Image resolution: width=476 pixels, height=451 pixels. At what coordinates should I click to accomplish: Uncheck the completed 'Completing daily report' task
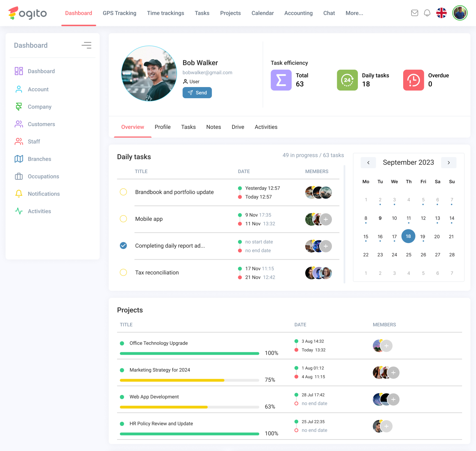click(123, 245)
